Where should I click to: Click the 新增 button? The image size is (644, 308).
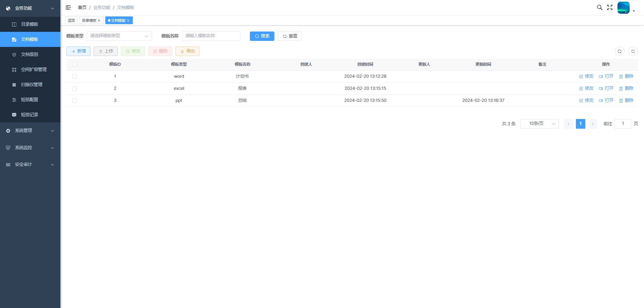(x=78, y=51)
